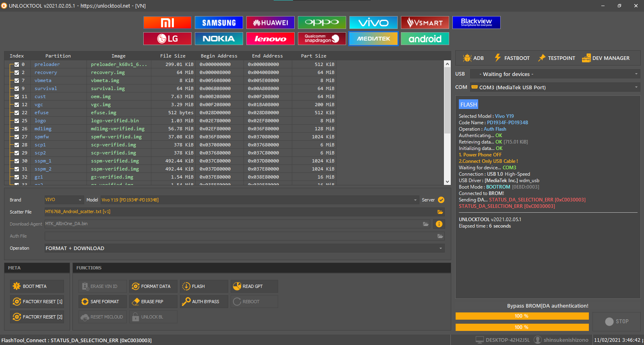Open Qualcomm Snapdragon brand tile

point(322,39)
